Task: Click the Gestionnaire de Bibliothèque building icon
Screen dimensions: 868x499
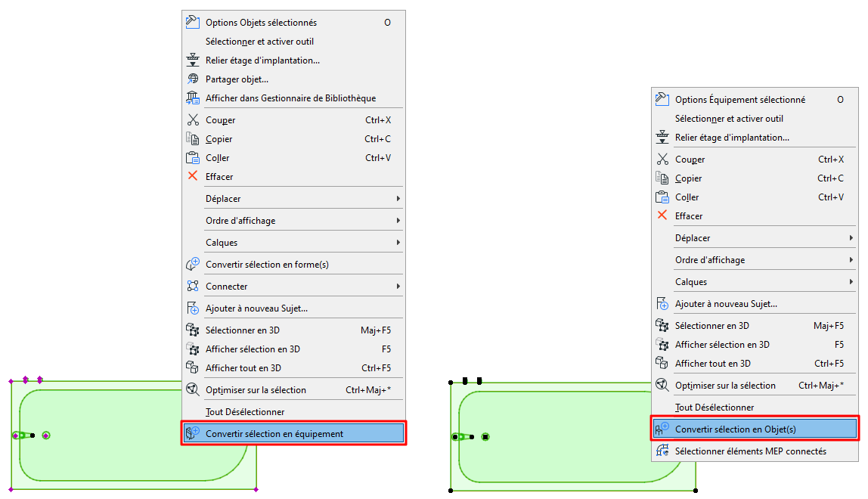Action: click(193, 98)
